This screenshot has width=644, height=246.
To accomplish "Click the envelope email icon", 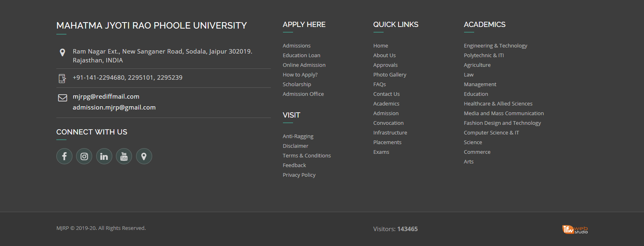I will click(x=62, y=98).
